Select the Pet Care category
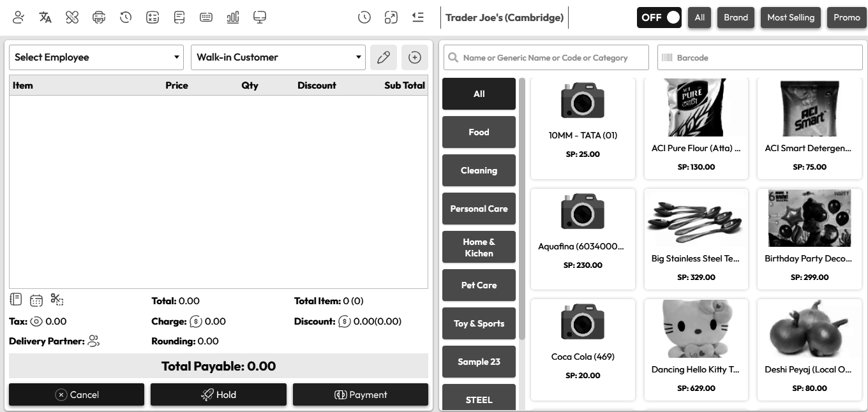Viewport: 868px width, 412px height. point(479,285)
